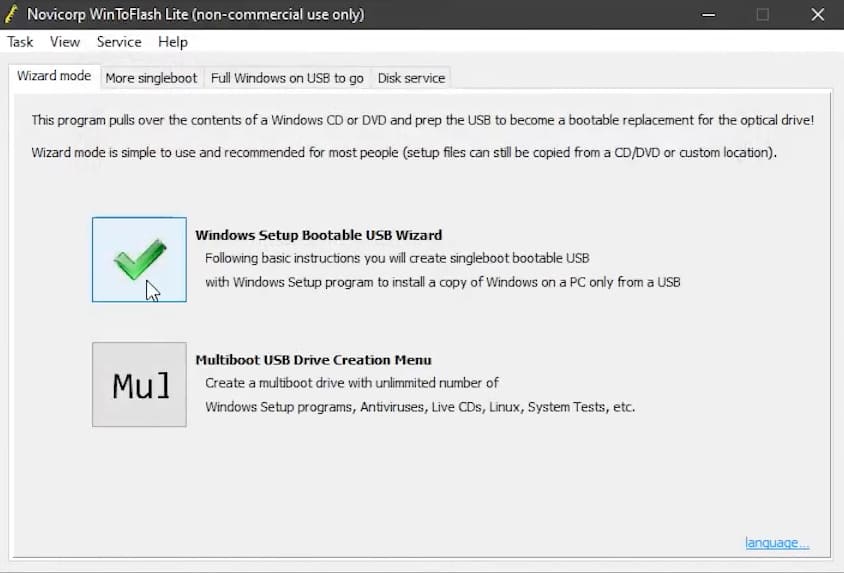Switch to the Disk service tab
844x573 pixels.
(411, 78)
